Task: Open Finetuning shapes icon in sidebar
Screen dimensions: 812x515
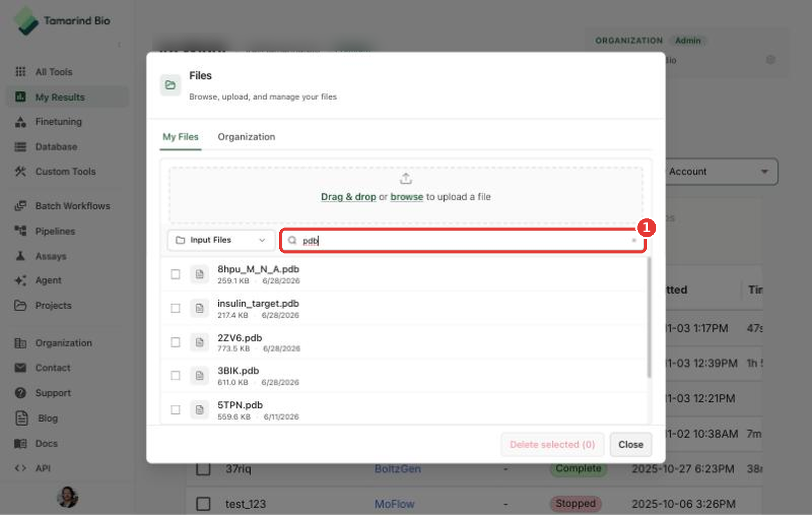Action: [x=20, y=122]
